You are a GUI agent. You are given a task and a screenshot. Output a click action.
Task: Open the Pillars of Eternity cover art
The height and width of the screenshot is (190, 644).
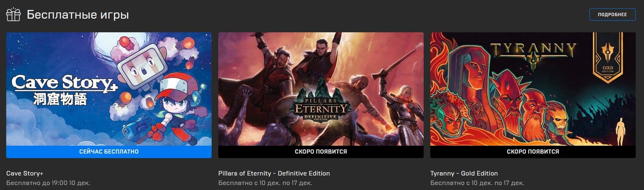click(x=321, y=89)
